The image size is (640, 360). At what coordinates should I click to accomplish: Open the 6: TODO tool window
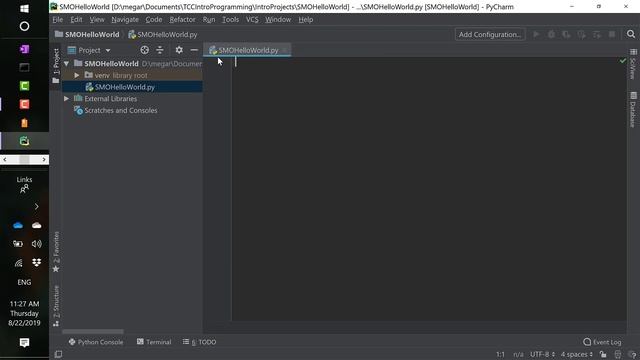(200, 342)
